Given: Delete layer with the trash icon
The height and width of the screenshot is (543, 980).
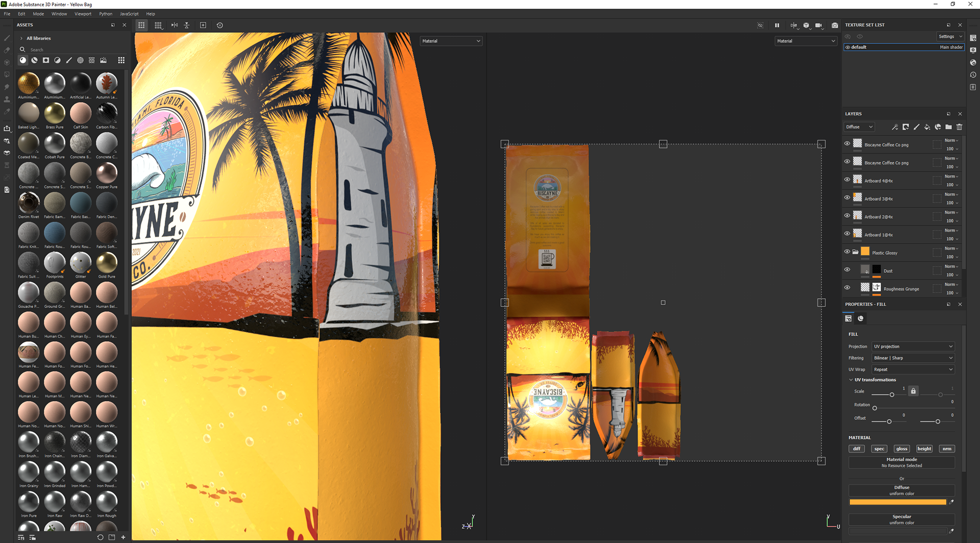Looking at the screenshot, I should coord(959,127).
